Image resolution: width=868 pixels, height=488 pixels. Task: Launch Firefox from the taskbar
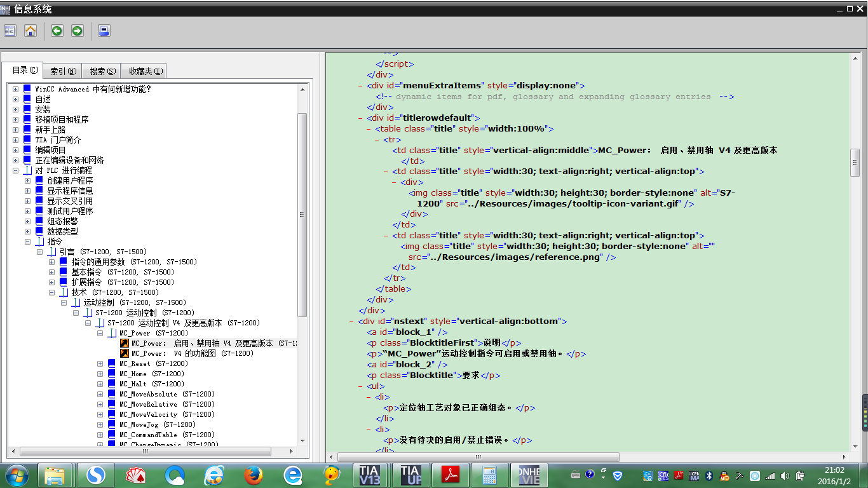(254, 475)
